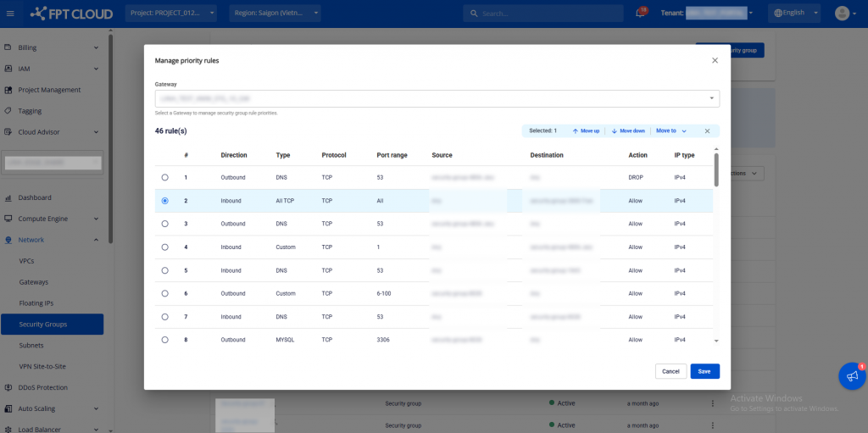The image size is (868, 433).
Task: Move selected rule down
Action: click(628, 131)
